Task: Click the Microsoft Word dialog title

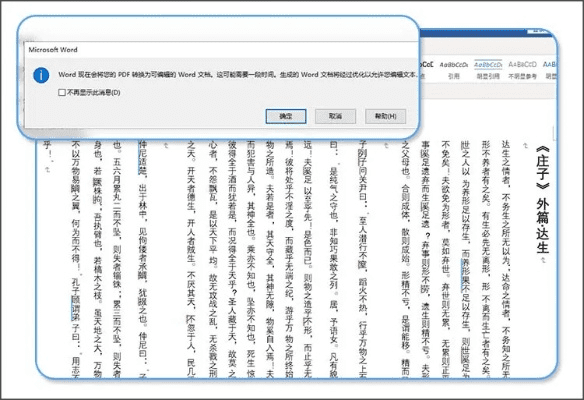Action: point(53,50)
